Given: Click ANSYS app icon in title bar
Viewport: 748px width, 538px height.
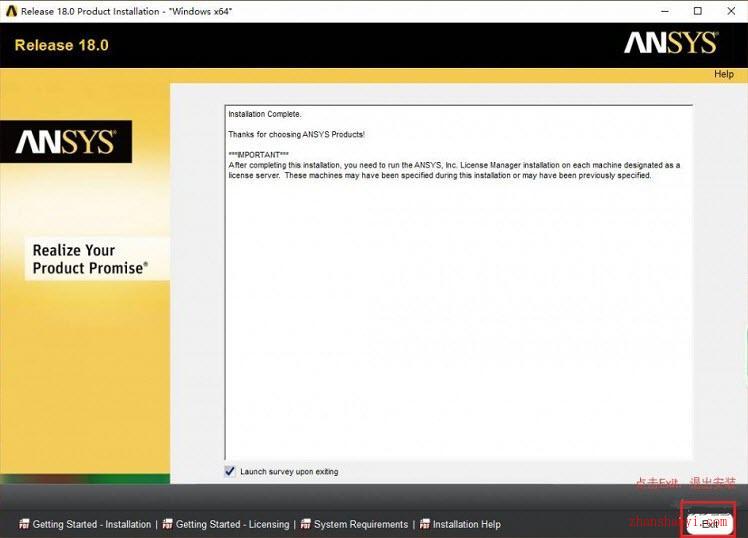Looking at the screenshot, I should pyautogui.click(x=11, y=11).
